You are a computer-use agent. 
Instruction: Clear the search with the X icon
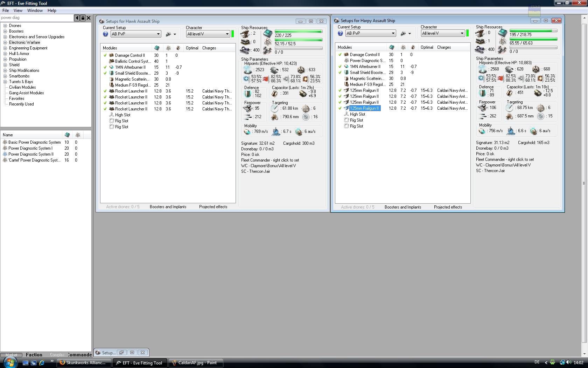89,18
